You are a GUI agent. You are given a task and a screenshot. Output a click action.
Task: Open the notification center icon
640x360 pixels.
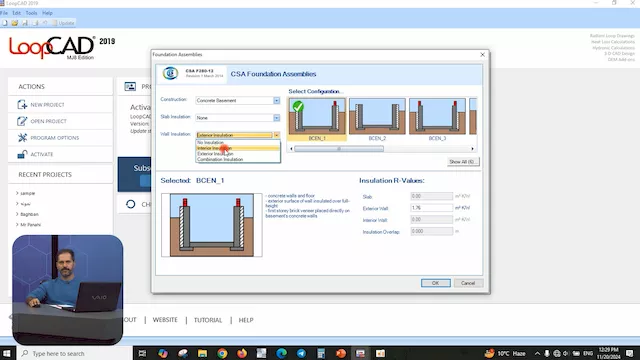click(x=630, y=353)
